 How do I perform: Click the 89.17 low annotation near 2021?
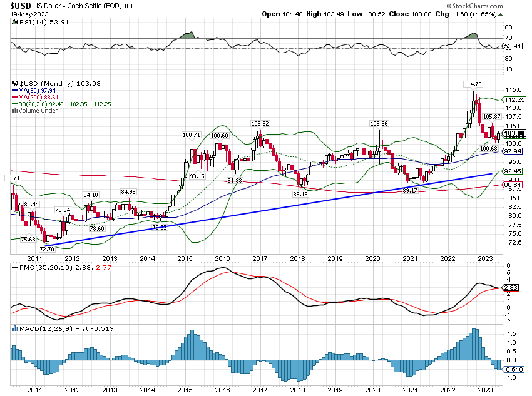[x=409, y=191]
